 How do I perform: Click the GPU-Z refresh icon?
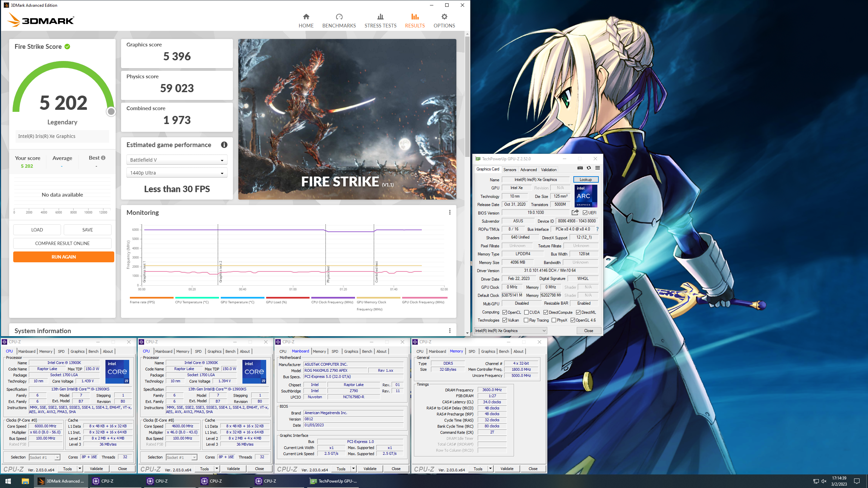[589, 168]
